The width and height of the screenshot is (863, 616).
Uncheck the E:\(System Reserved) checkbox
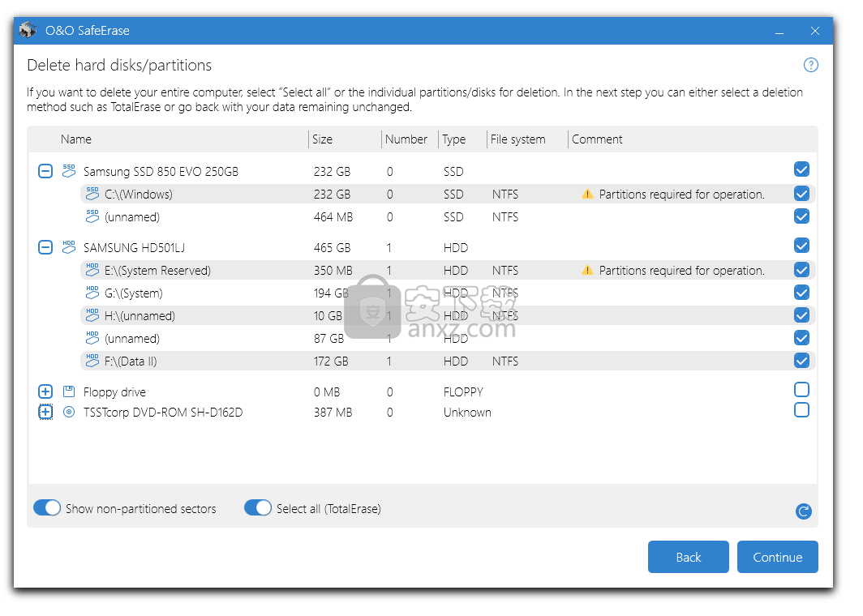801,270
